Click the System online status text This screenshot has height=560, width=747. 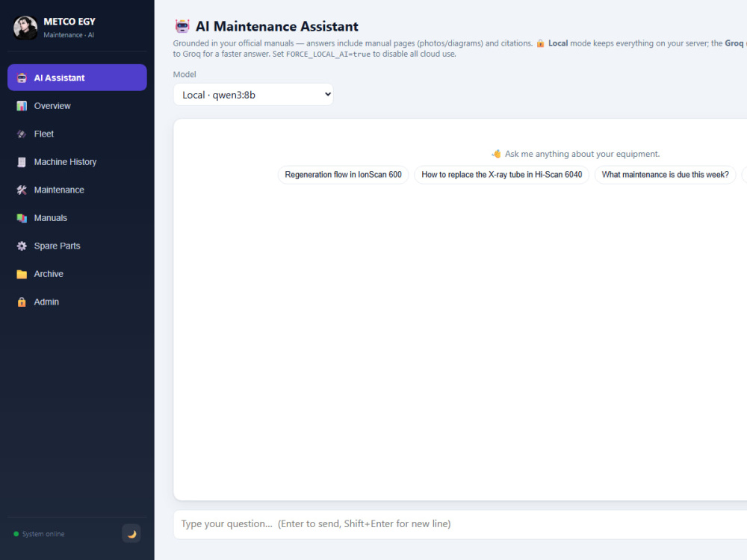pyautogui.click(x=43, y=534)
